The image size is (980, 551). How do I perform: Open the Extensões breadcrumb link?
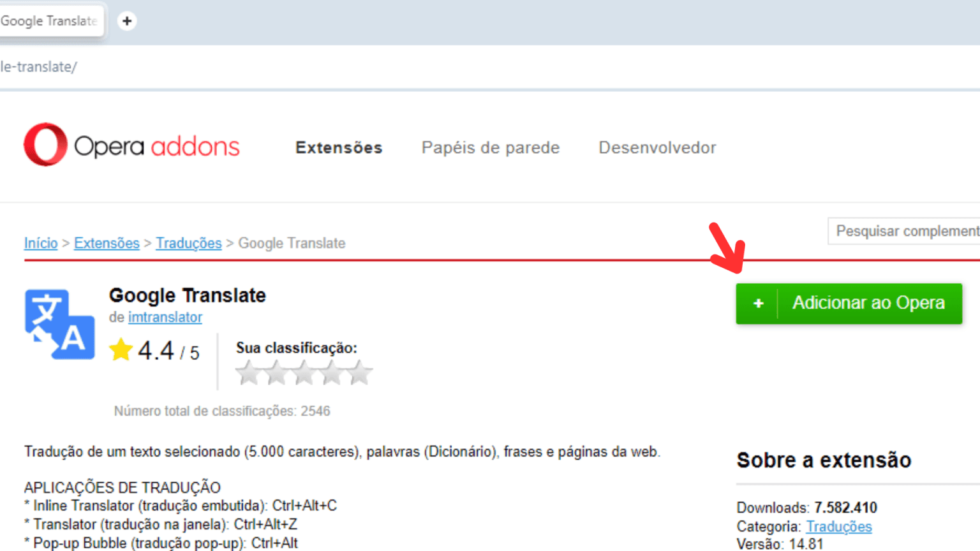tap(107, 243)
